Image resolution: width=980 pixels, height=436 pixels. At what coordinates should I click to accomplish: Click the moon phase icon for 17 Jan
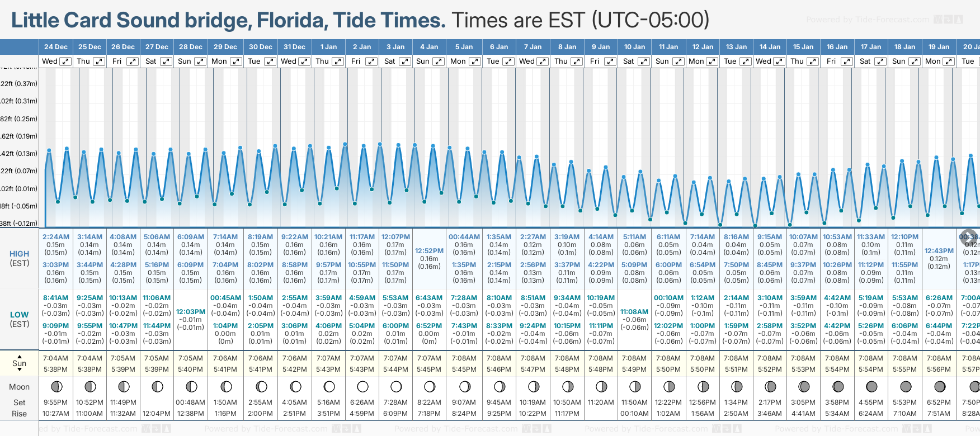coord(871,386)
